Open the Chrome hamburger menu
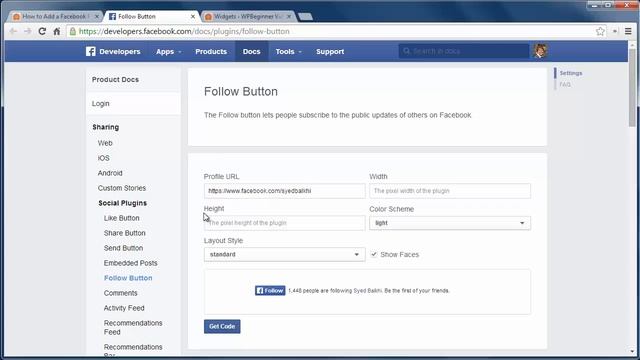This screenshot has width=640, height=360. point(628,31)
